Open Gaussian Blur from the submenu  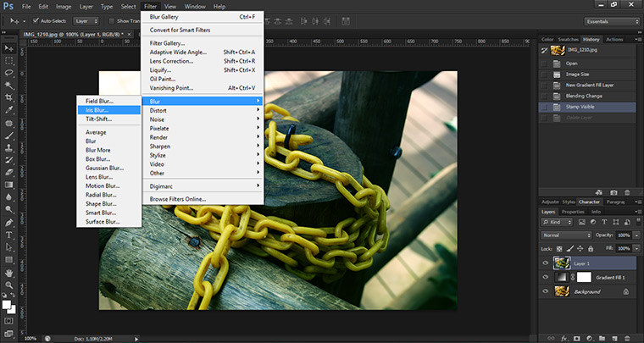click(x=103, y=168)
